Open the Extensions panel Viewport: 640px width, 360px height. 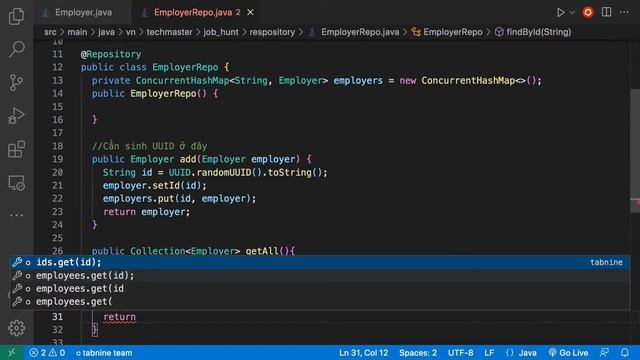[x=16, y=149]
